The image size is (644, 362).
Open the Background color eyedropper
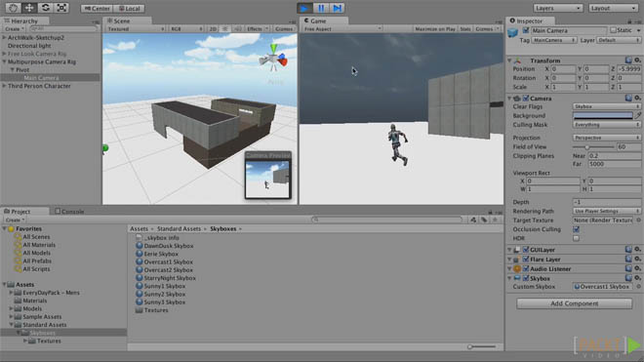[638, 116]
